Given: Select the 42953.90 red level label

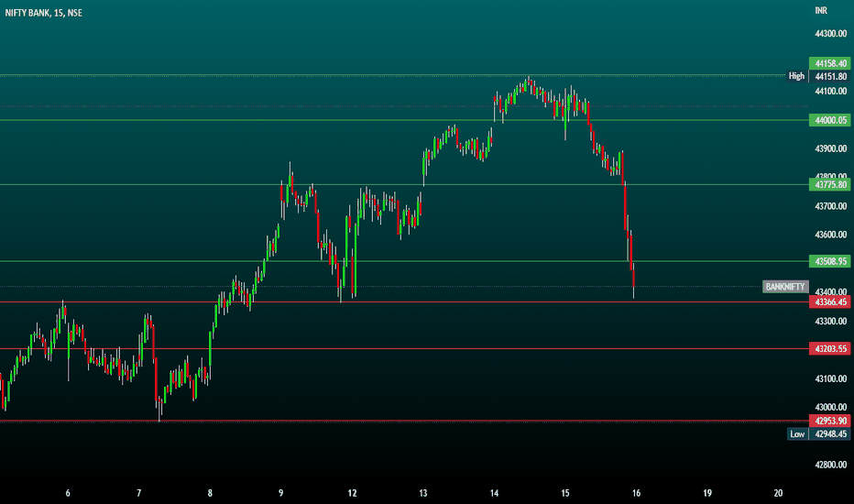Looking at the screenshot, I should [830, 421].
